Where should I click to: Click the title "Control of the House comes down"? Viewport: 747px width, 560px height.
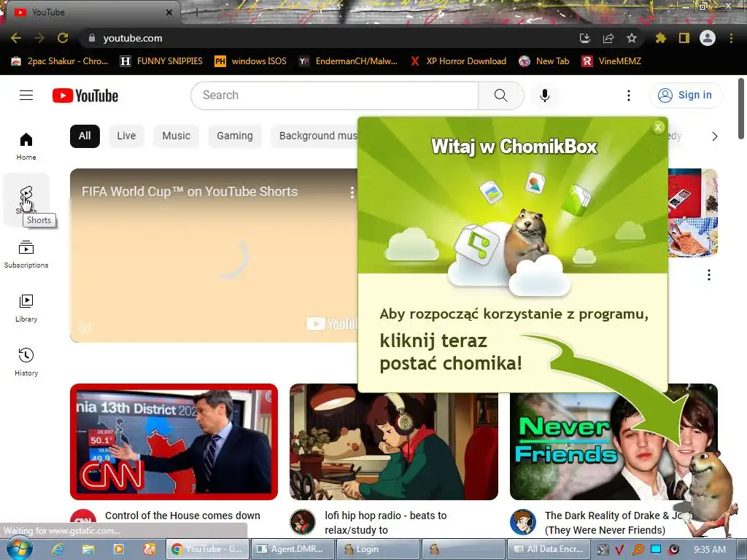182,516
